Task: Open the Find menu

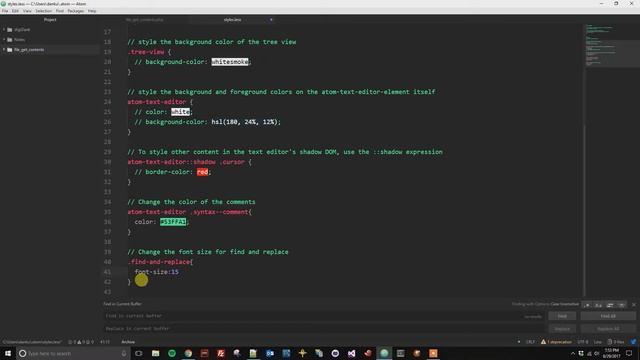Action: (60, 11)
